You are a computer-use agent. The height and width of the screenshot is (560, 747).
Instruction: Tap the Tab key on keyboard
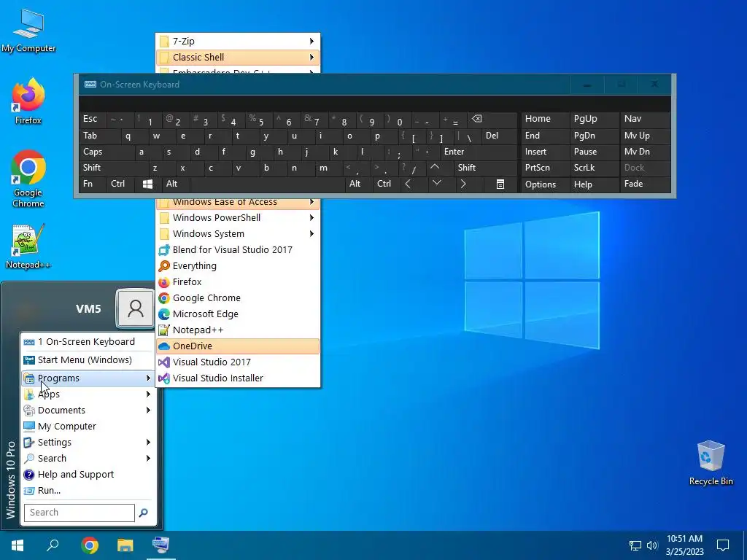click(98, 136)
